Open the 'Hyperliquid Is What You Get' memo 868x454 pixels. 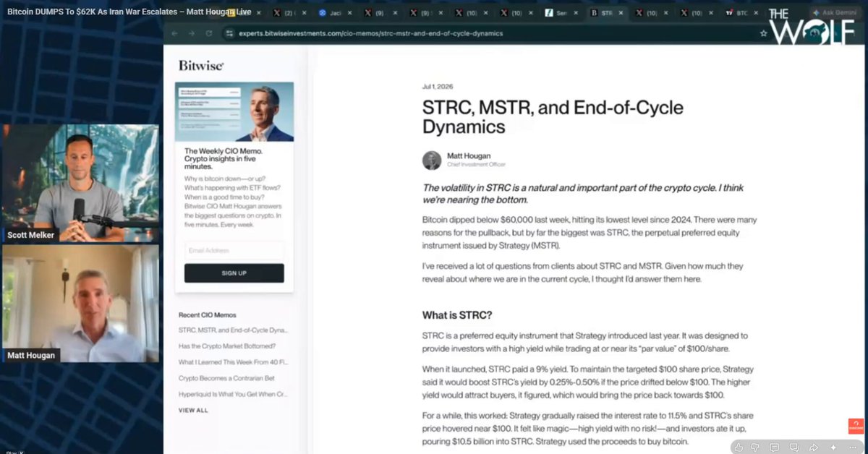coord(233,394)
